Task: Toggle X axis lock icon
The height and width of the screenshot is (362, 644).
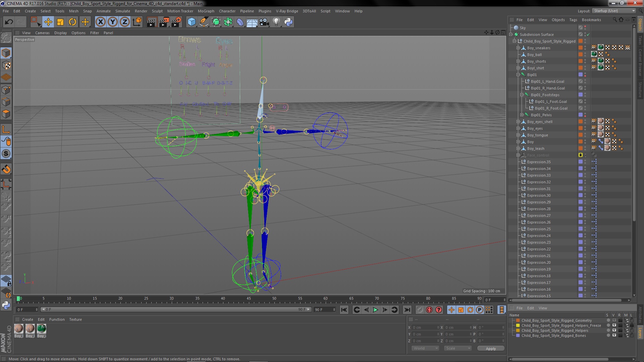Action: click(x=100, y=22)
